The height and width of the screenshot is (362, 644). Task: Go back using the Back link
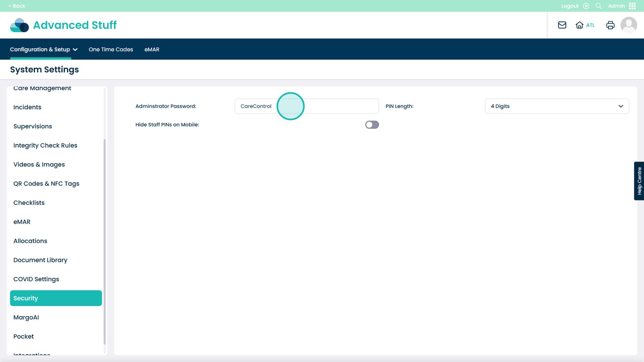click(x=17, y=6)
